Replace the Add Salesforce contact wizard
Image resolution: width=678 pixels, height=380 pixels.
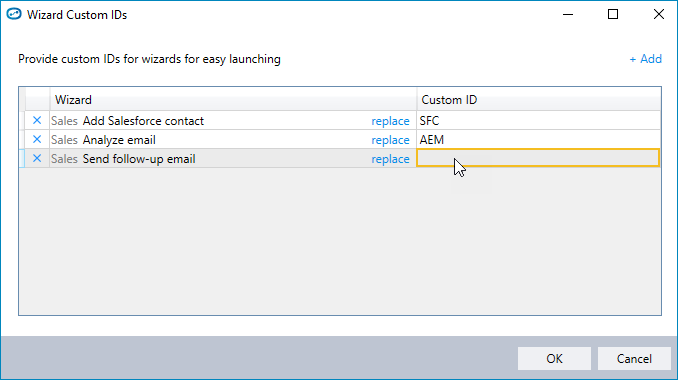(x=390, y=121)
